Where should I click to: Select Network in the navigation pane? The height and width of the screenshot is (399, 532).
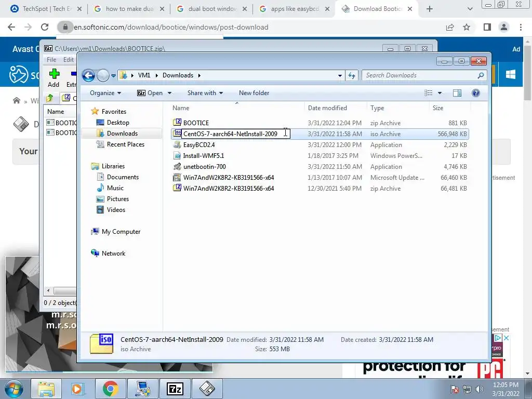pyautogui.click(x=113, y=253)
